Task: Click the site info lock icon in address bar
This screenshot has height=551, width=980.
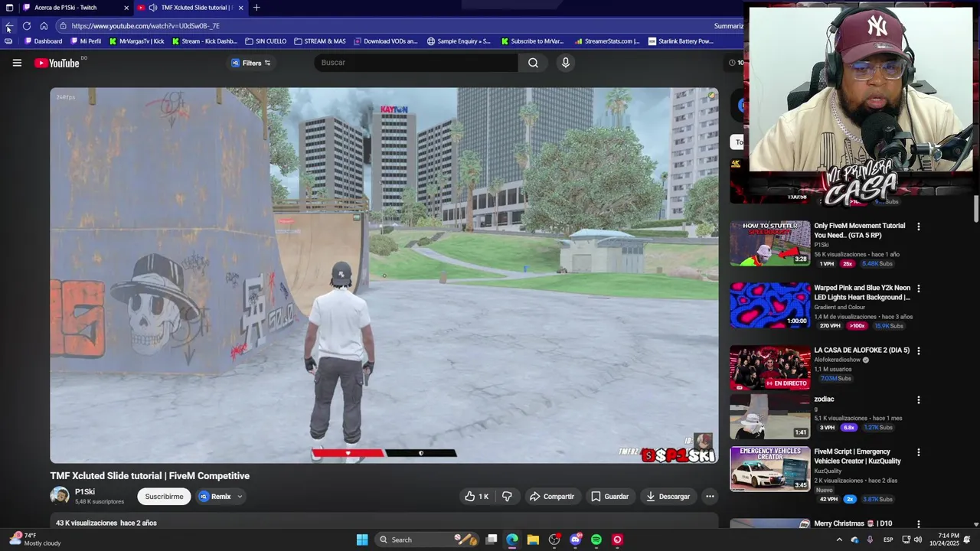Action: pos(63,26)
